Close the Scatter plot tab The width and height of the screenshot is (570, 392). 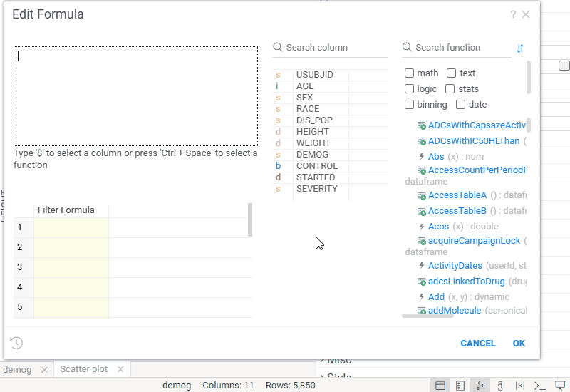pos(120,369)
